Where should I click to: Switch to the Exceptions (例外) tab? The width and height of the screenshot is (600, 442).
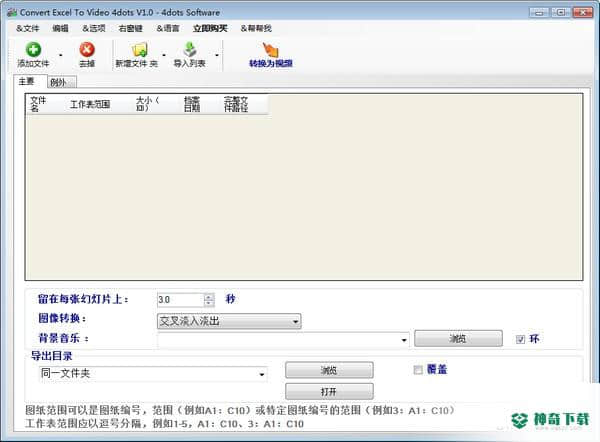(62, 82)
